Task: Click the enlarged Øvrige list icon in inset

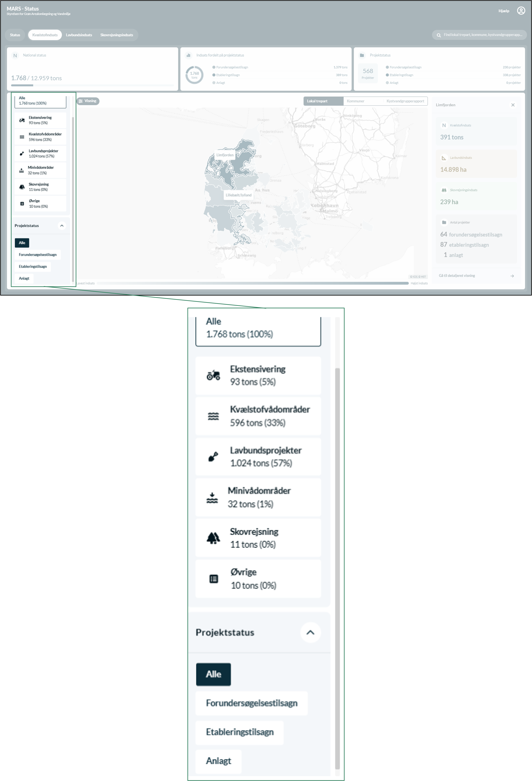Action: (x=214, y=579)
